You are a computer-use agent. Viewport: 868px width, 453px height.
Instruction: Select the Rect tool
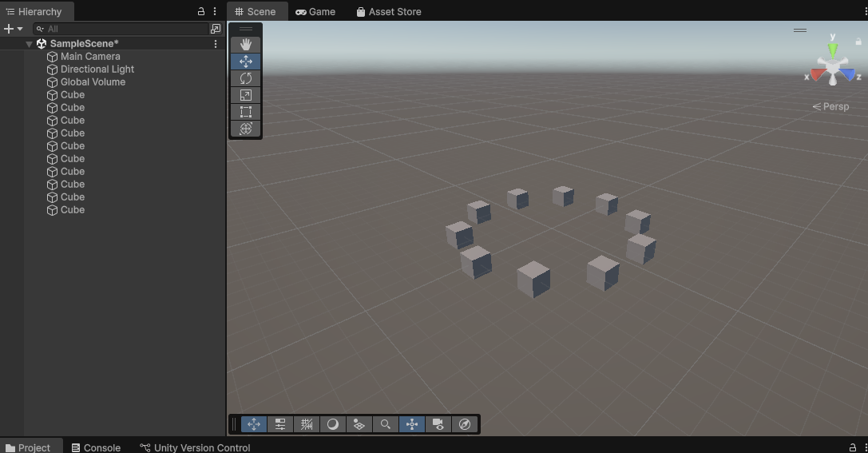[246, 112]
